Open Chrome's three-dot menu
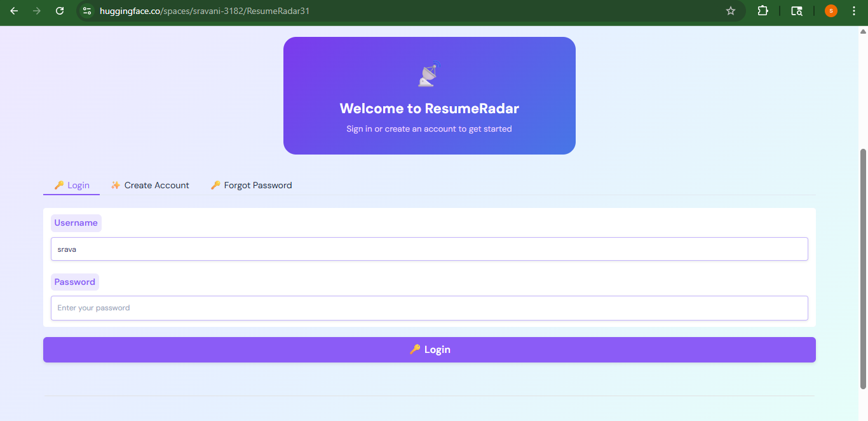This screenshot has width=868, height=421. [853, 10]
